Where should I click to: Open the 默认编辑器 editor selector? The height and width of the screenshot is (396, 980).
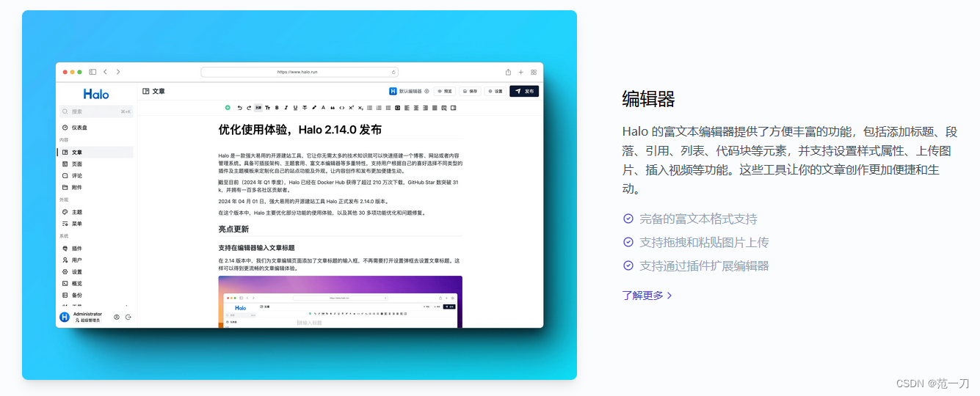(410, 92)
